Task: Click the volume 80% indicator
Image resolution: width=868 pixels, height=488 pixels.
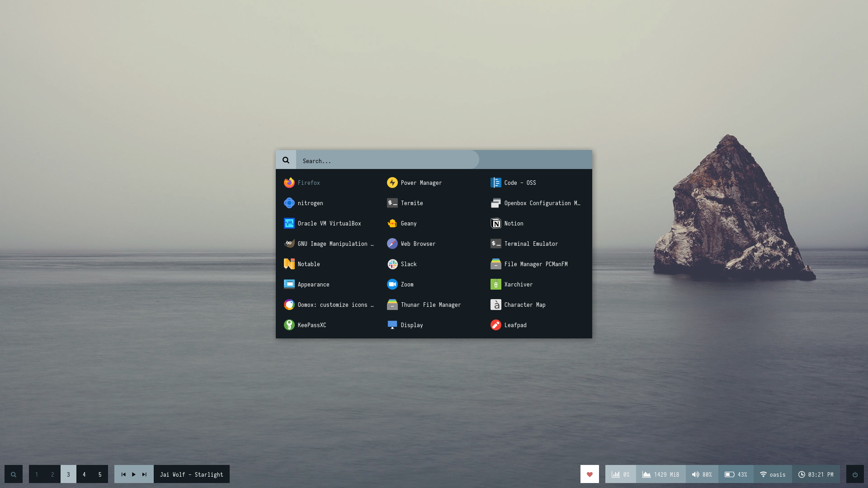Action: pyautogui.click(x=702, y=474)
